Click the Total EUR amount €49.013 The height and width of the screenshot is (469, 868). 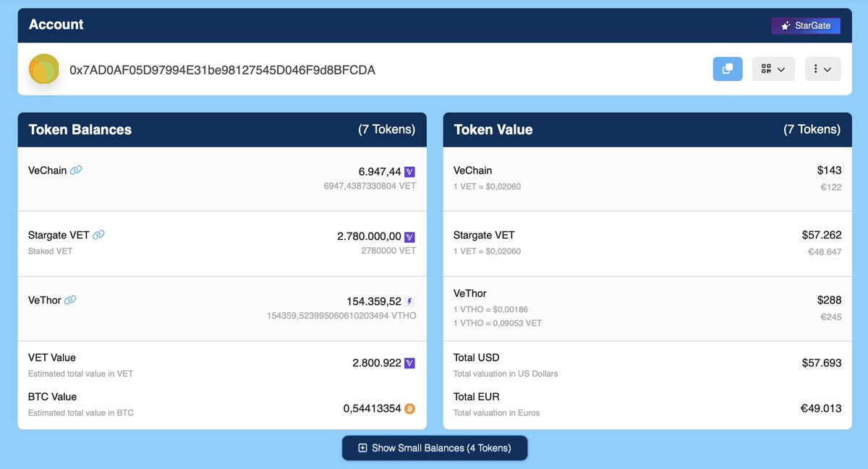821,408
